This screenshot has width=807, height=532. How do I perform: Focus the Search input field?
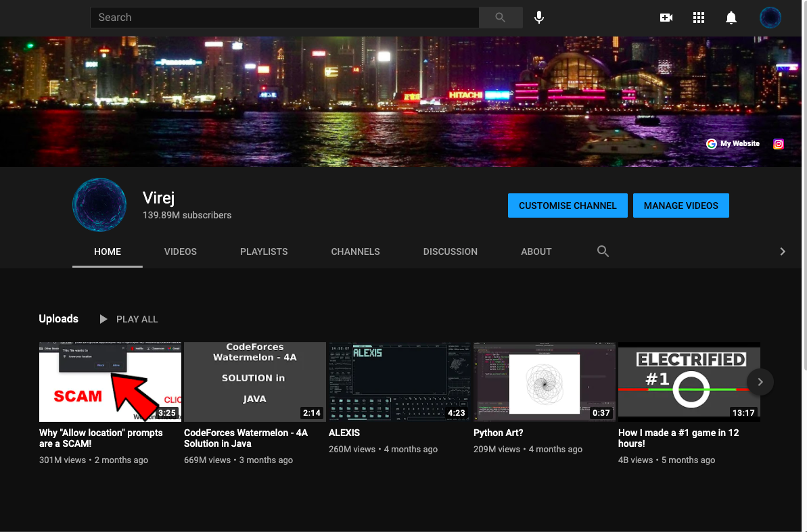[x=285, y=18]
